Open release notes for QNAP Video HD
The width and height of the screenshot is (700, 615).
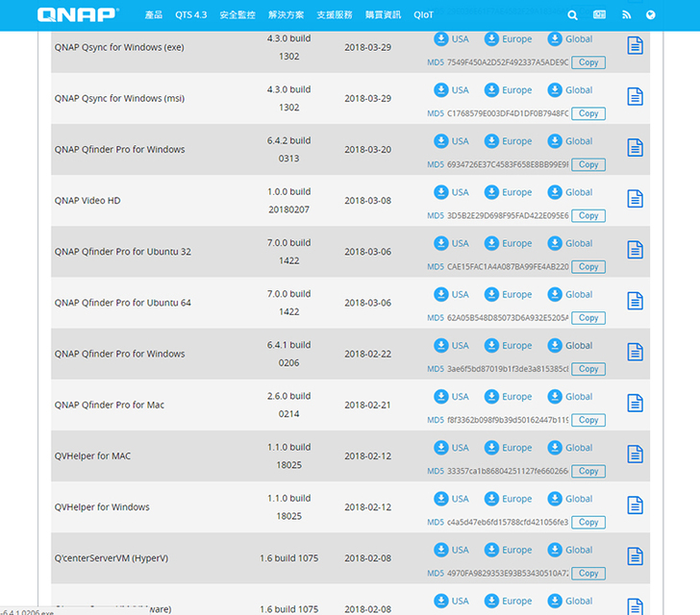click(635, 199)
